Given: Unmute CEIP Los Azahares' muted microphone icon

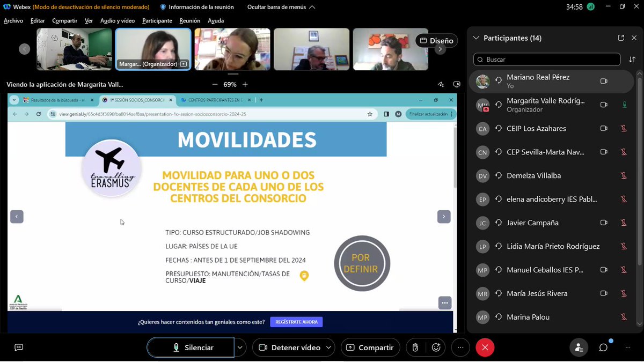Looking at the screenshot, I should tap(624, 128).
